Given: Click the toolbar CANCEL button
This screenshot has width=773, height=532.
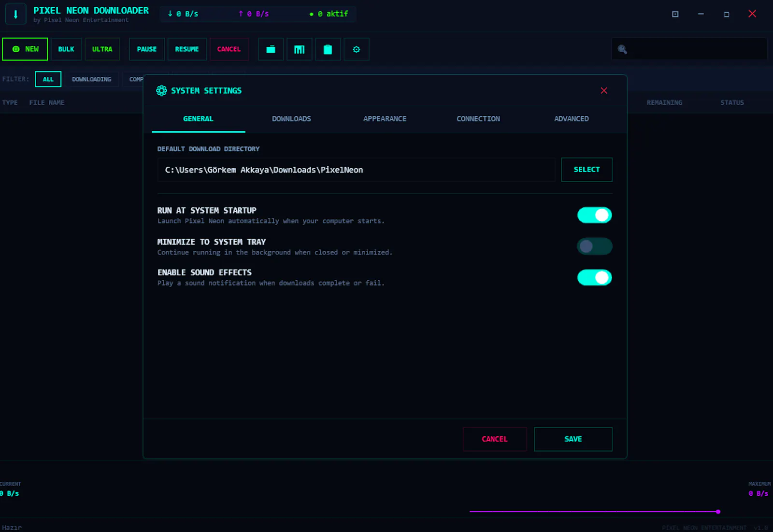Looking at the screenshot, I should (229, 49).
